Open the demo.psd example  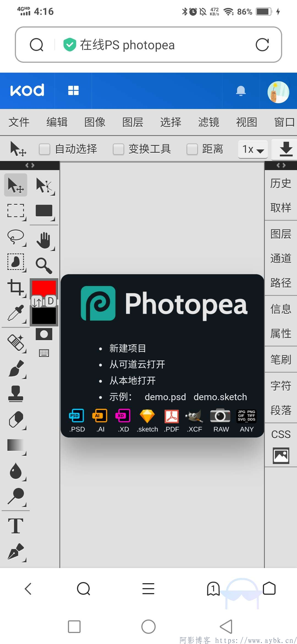(165, 397)
